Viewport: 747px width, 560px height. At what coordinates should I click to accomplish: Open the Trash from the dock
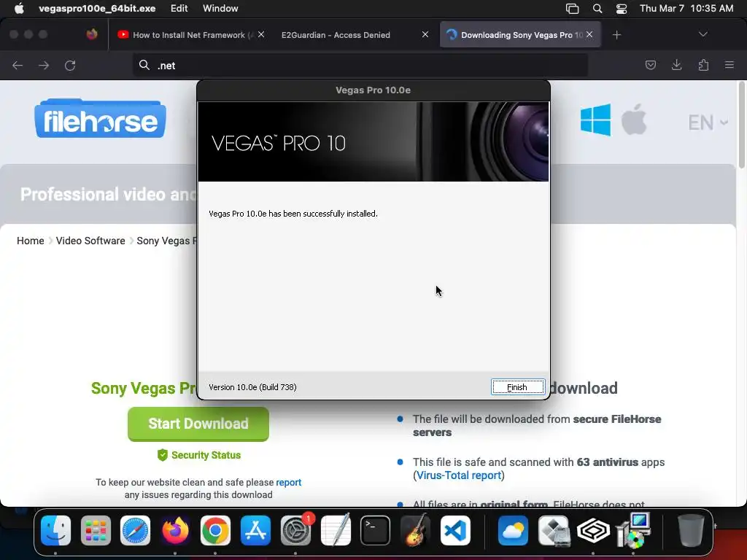click(x=690, y=531)
